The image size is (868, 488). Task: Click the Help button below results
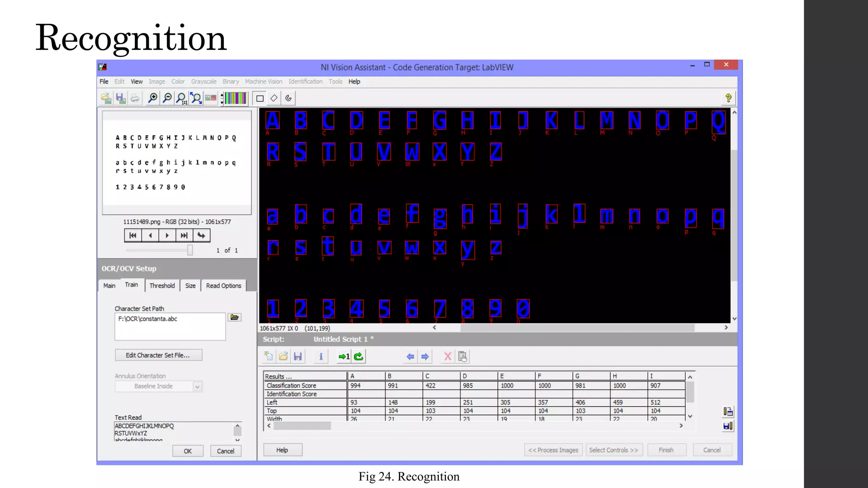pyautogui.click(x=282, y=450)
